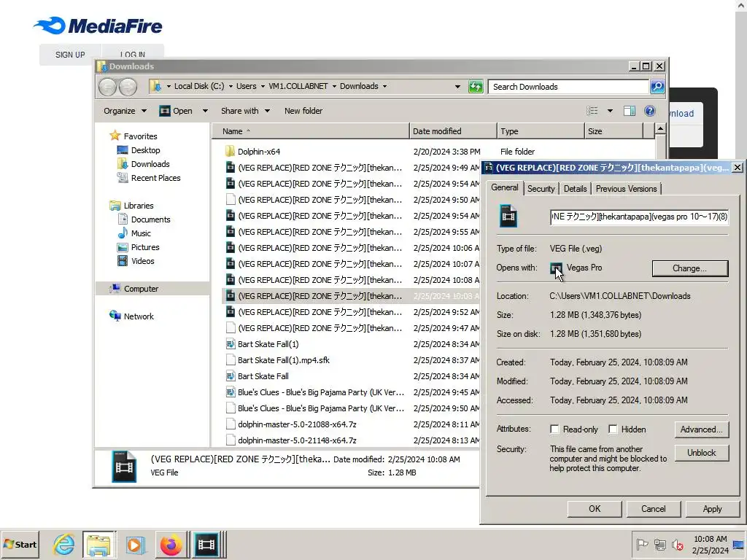This screenshot has width=747, height=560.
Task: Toggle the preview pane icon
Action: click(x=630, y=111)
